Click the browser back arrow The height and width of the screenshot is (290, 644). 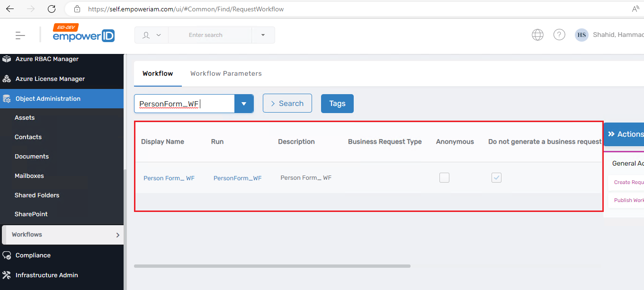10,9
